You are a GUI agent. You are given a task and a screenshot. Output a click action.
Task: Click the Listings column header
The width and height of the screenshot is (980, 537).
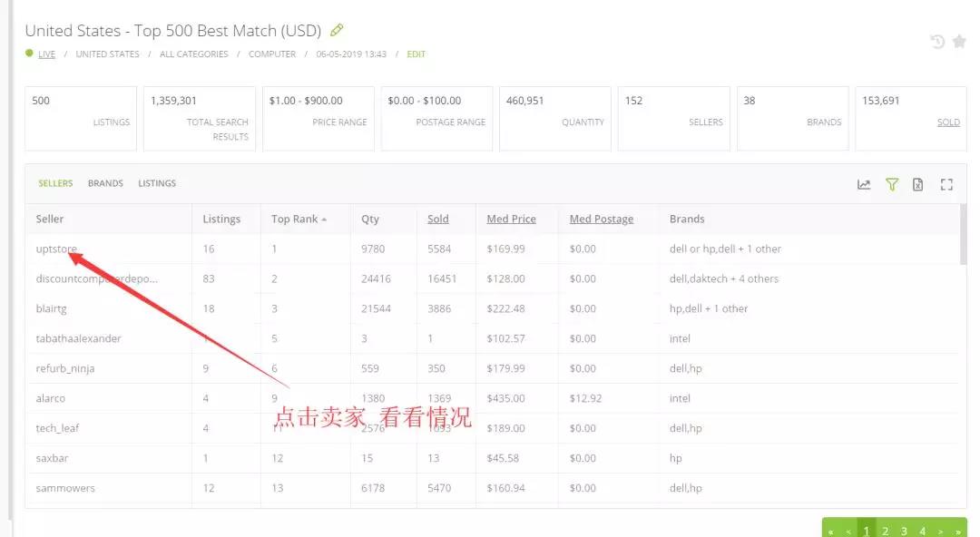coord(221,219)
